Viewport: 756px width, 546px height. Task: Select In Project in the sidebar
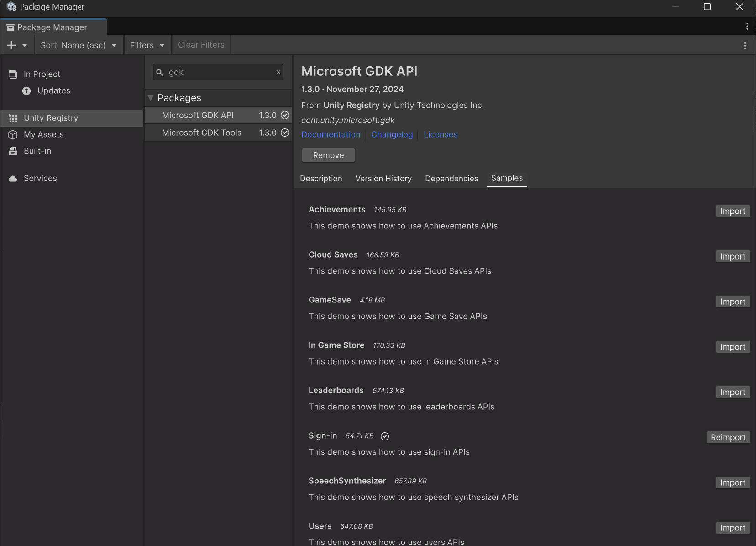pos(42,74)
